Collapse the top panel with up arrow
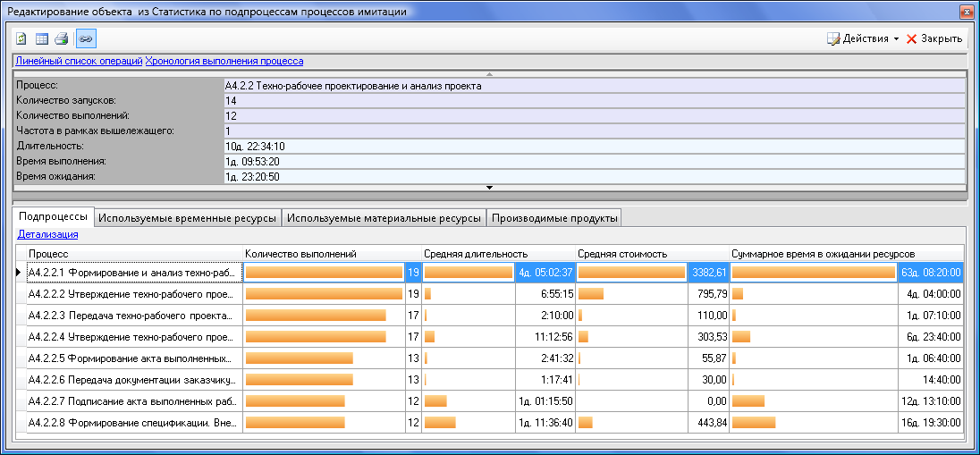The width and height of the screenshot is (980, 455). tap(488, 73)
